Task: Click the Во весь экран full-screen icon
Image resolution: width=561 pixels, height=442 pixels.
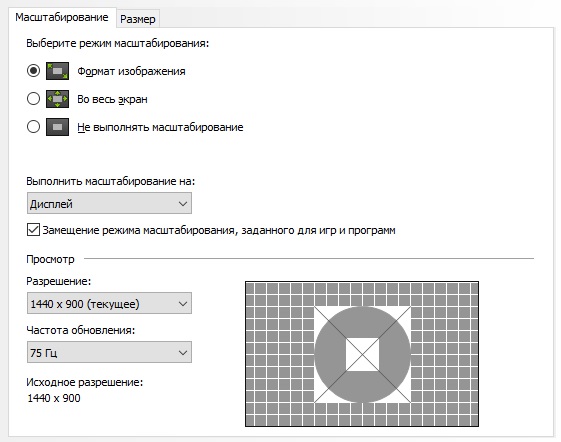Action: (57, 99)
